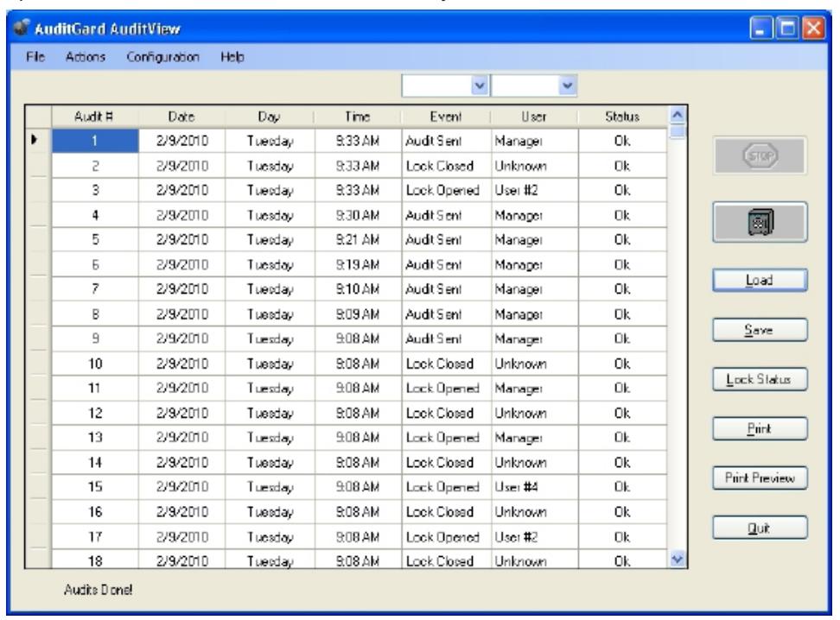840x620 pixels.
Task: Click the Quit button
Action: [x=760, y=528]
